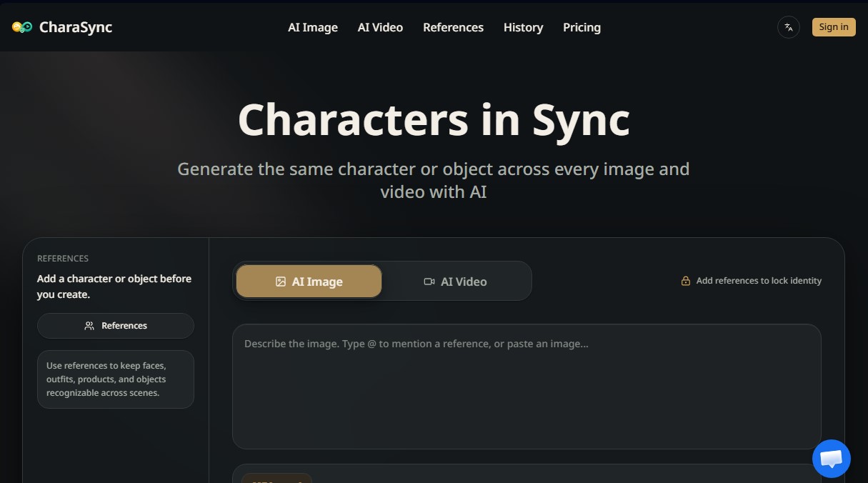The image size is (868, 483).
Task: Open the language translation selector
Action: (788, 27)
